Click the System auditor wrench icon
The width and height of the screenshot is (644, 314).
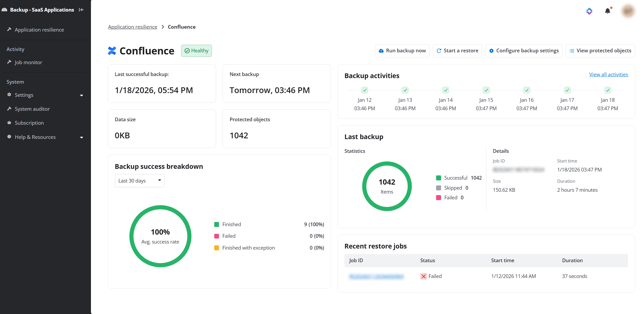click(9, 108)
